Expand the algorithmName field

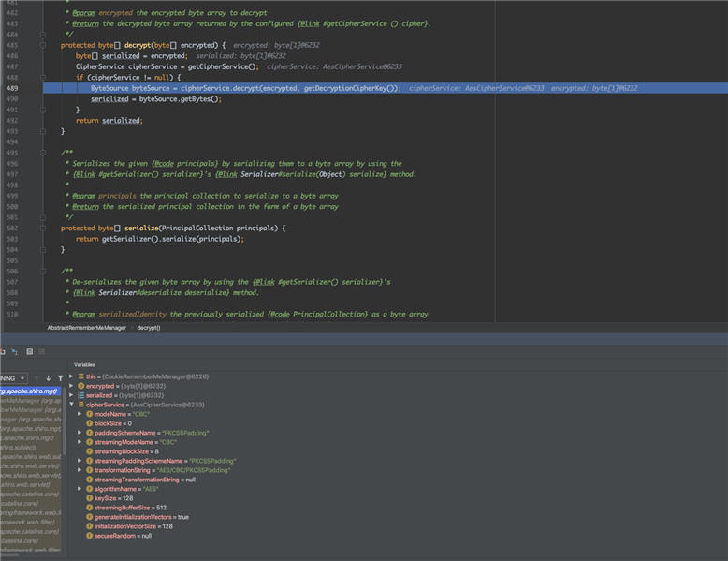click(80, 489)
